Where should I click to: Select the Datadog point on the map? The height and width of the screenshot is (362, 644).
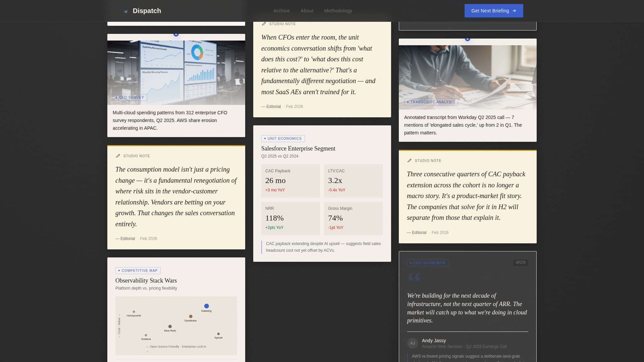coord(207,306)
